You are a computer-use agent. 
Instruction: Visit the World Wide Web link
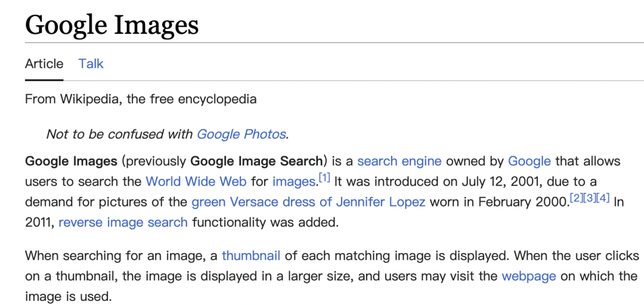click(196, 181)
